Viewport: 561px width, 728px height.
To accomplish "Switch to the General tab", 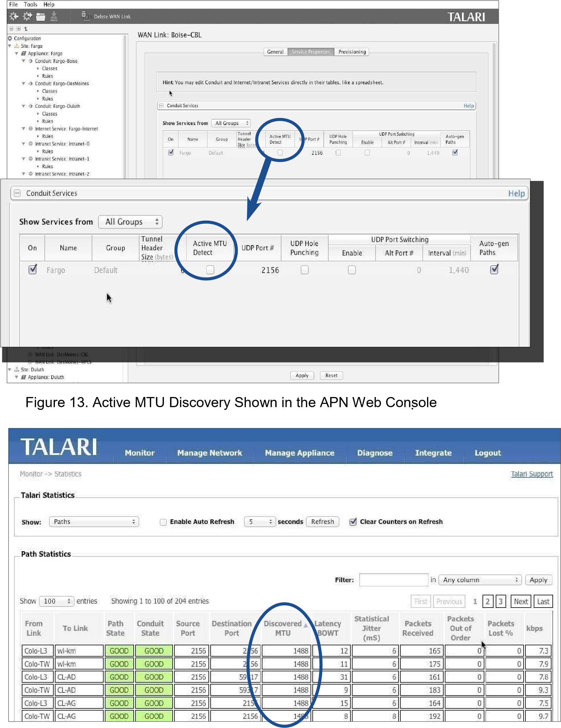I will tap(275, 52).
